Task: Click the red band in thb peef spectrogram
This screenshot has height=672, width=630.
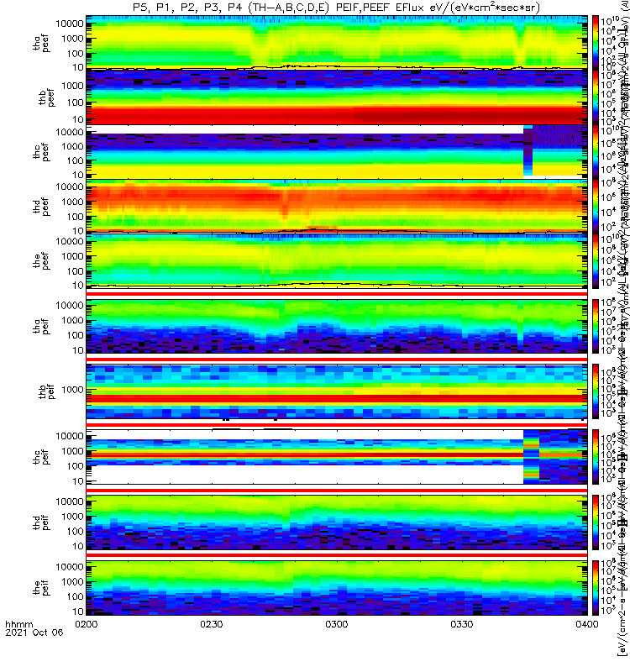Action: coord(337,115)
